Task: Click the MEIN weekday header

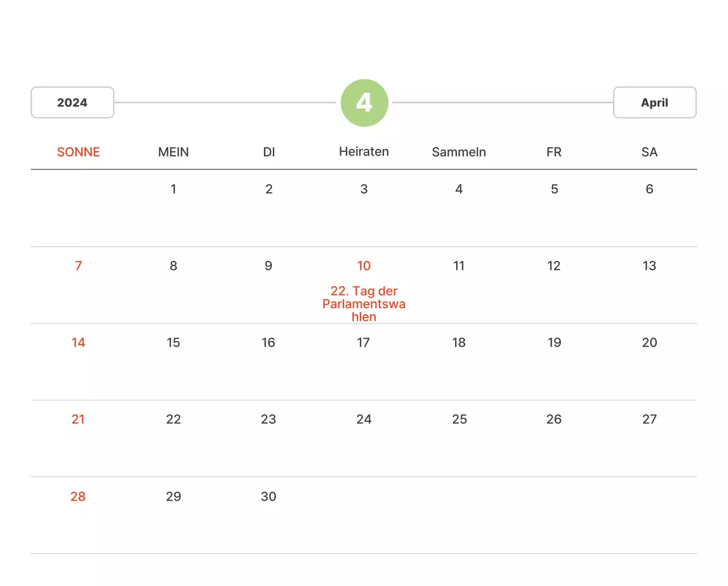Action: tap(173, 152)
